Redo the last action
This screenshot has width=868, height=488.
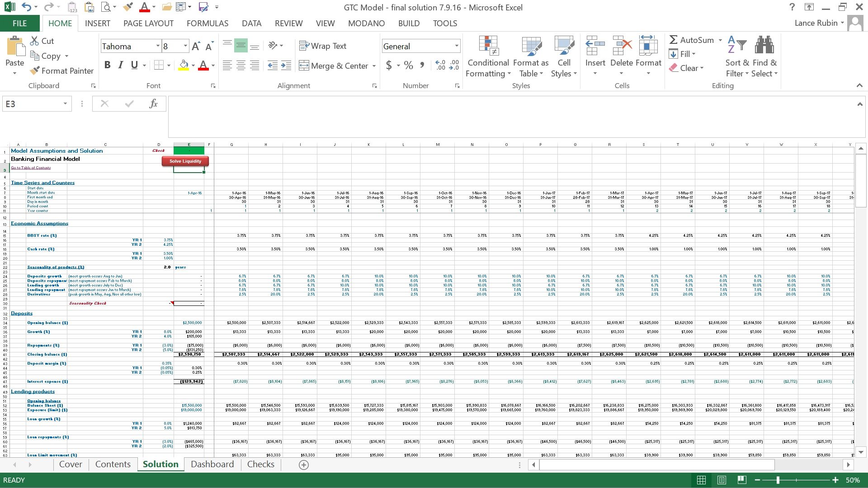tap(49, 7)
